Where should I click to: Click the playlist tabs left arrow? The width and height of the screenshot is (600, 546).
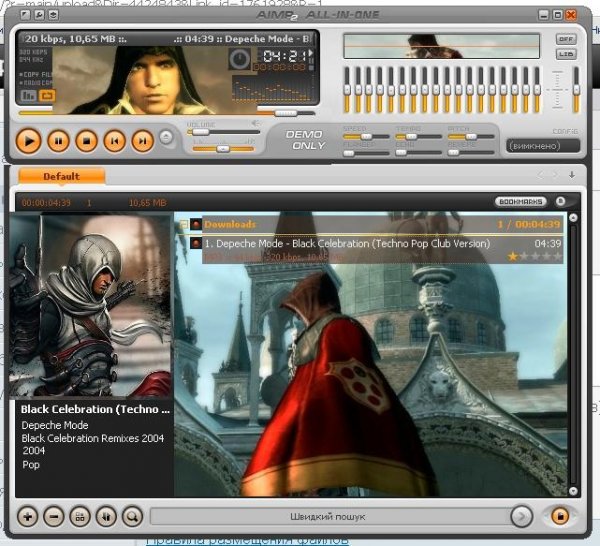[x=541, y=175]
